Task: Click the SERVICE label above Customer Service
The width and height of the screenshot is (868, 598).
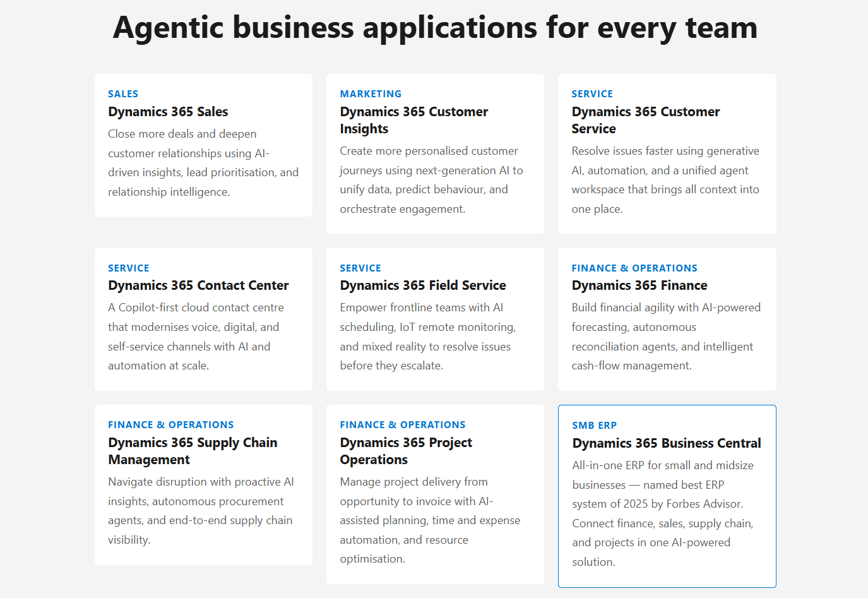Action: coord(592,94)
